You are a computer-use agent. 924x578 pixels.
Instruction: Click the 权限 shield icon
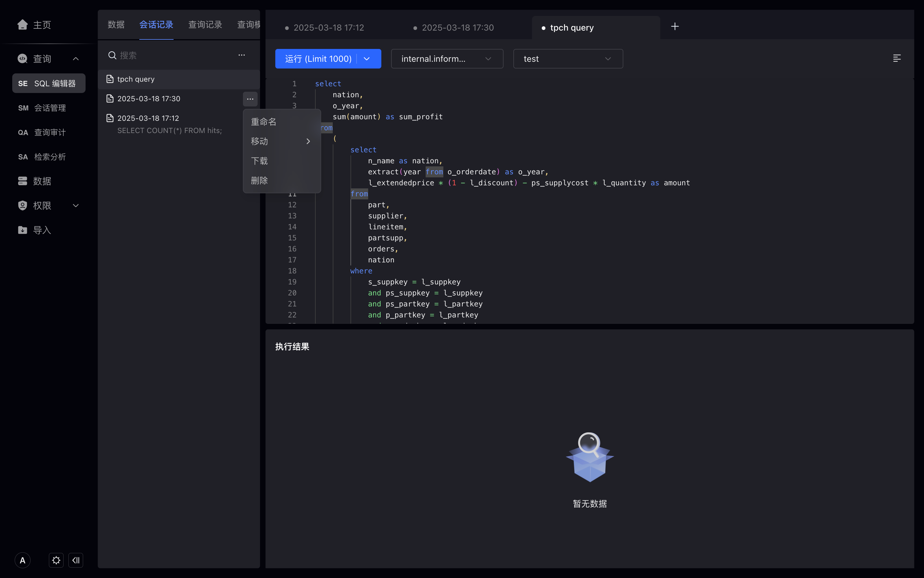click(23, 206)
